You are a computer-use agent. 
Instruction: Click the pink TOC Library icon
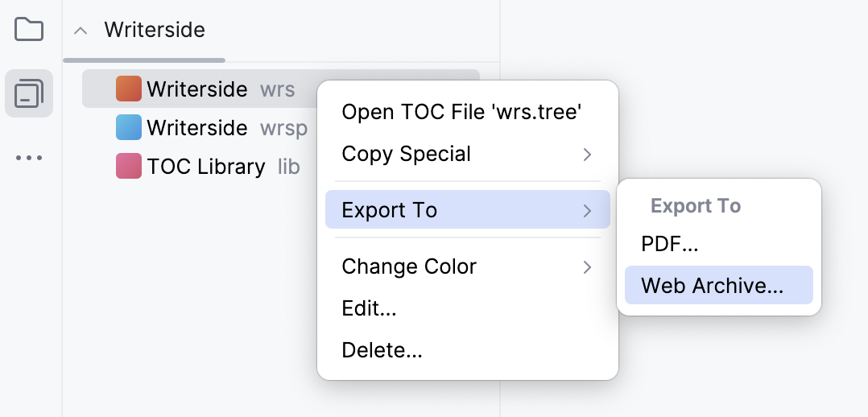click(129, 167)
